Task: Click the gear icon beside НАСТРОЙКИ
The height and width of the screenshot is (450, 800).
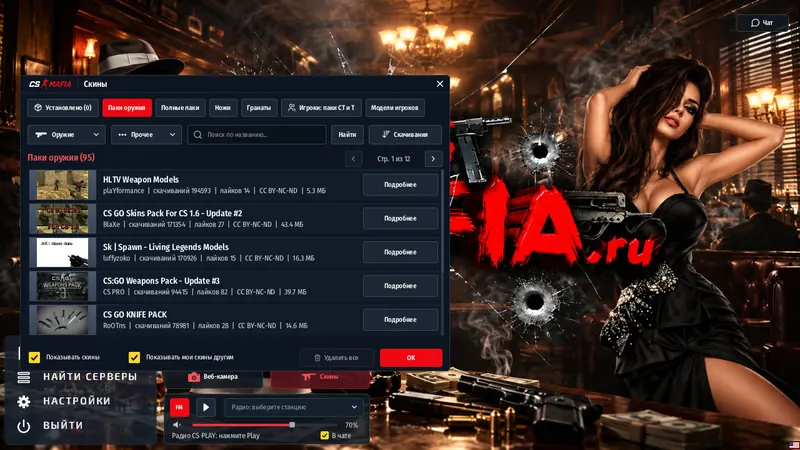Action: [23, 402]
